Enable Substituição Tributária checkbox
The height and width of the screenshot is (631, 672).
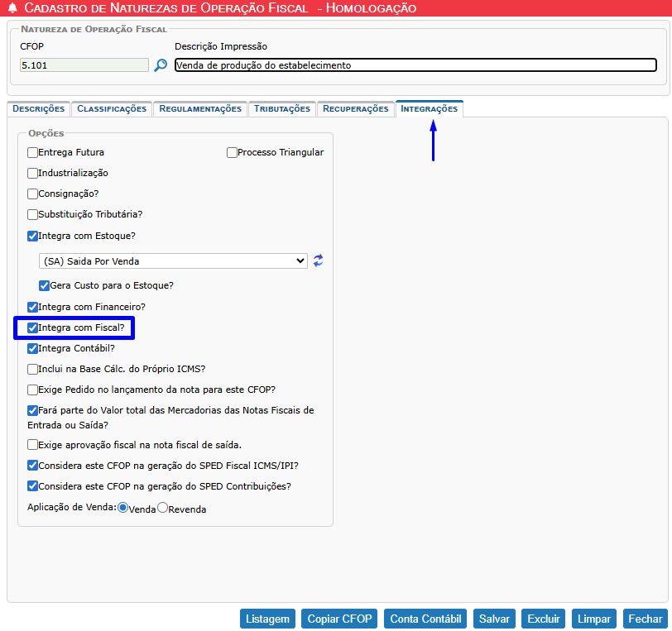33,214
